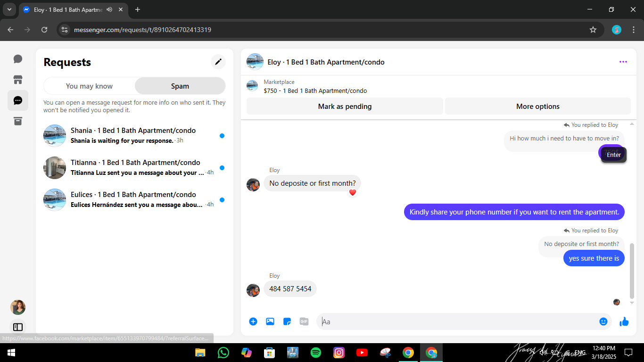Bookmark page with the star icon
The height and width of the screenshot is (362, 644).
coord(593,30)
